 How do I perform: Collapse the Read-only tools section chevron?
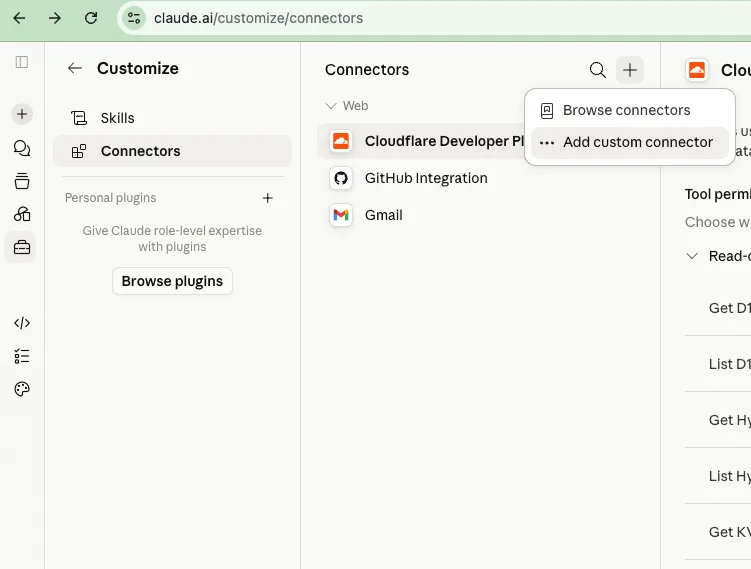click(x=692, y=256)
